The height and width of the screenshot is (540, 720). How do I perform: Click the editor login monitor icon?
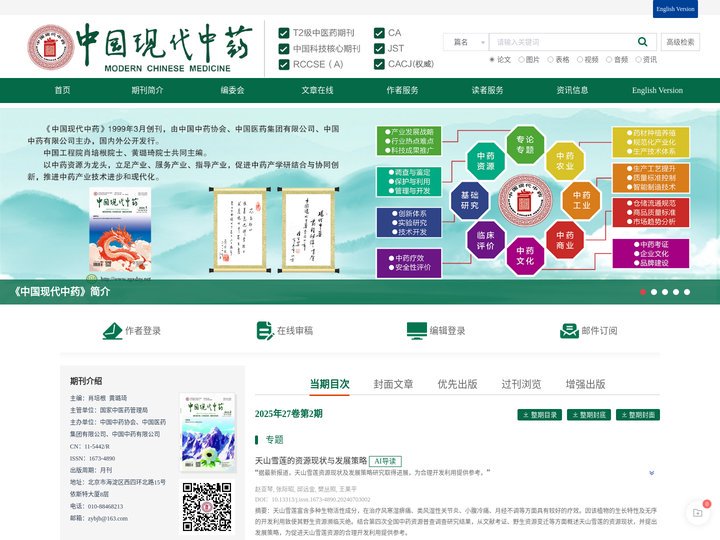pos(416,331)
